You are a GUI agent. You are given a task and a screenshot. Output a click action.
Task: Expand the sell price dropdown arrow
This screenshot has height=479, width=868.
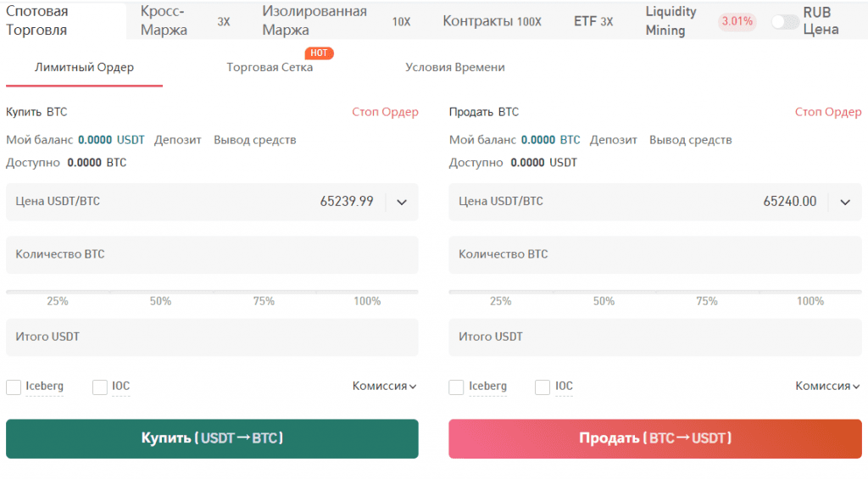click(x=845, y=202)
